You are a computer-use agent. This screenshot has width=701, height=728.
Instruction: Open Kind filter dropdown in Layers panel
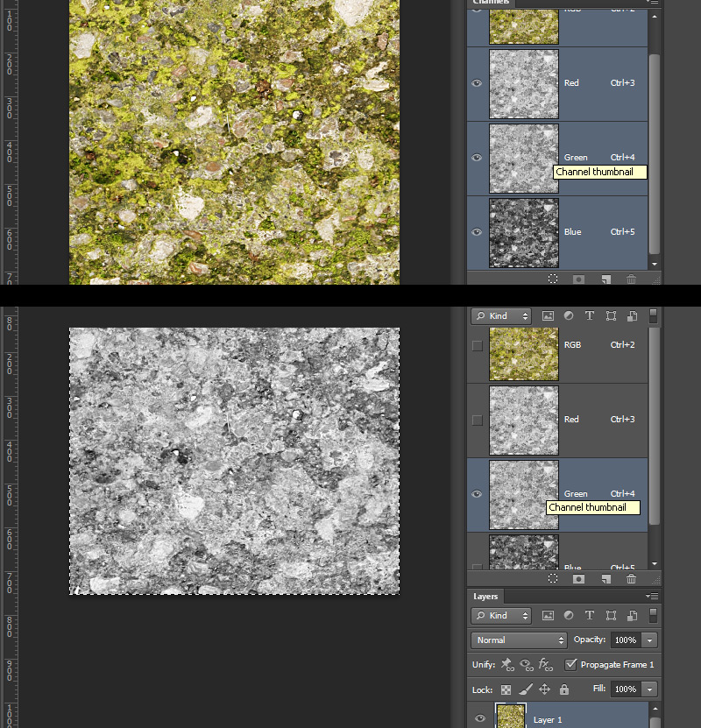click(x=501, y=616)
